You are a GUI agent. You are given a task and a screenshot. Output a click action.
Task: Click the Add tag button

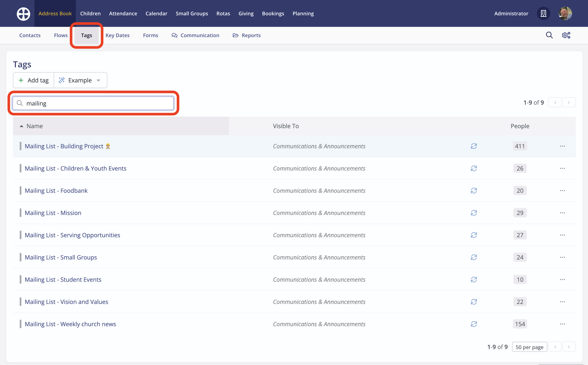pos(34,80)
